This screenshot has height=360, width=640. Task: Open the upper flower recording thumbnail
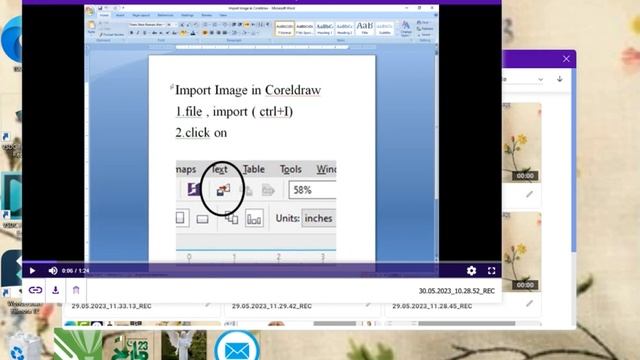(522, 142)
